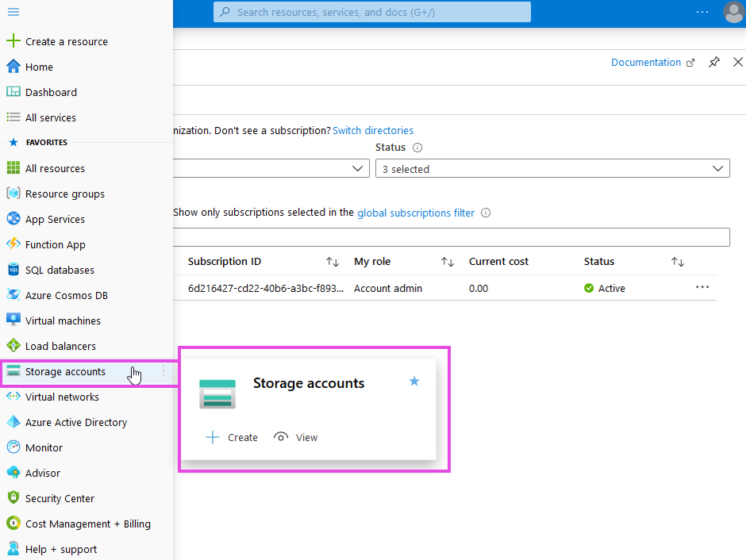This screenshot has height=560, width=746.
Task: Click the Security Center shield icon
Action: tap(13, 497)
